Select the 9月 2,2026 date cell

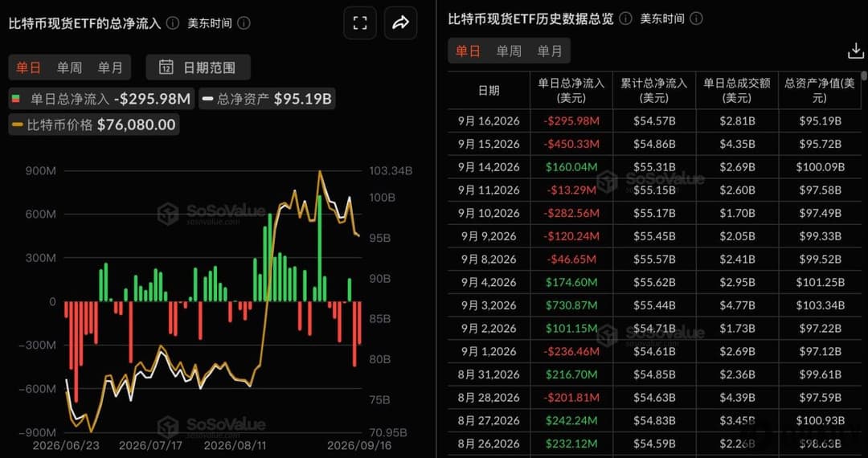click(x=489, y=328)
